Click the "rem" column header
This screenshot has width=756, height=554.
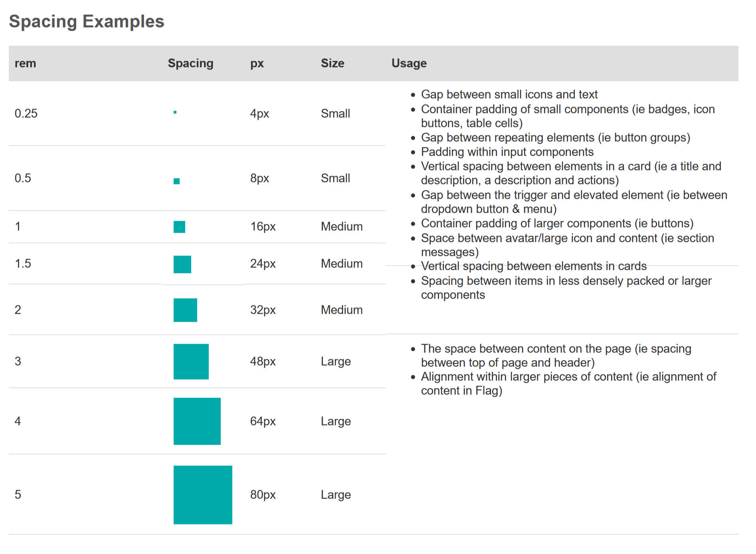(25, 63)
